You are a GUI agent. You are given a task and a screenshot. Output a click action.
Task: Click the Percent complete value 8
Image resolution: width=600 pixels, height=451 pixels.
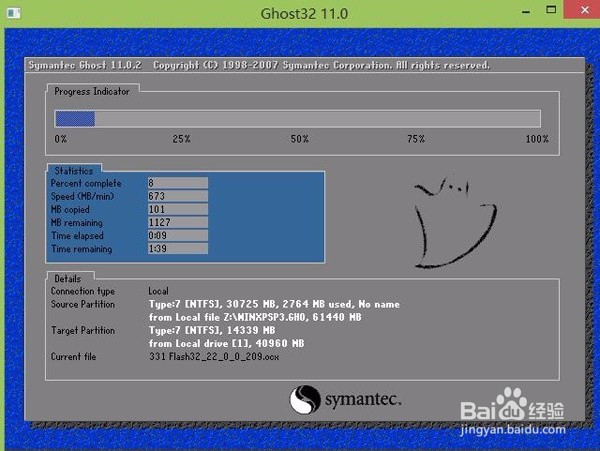click(x=178, y=183)
